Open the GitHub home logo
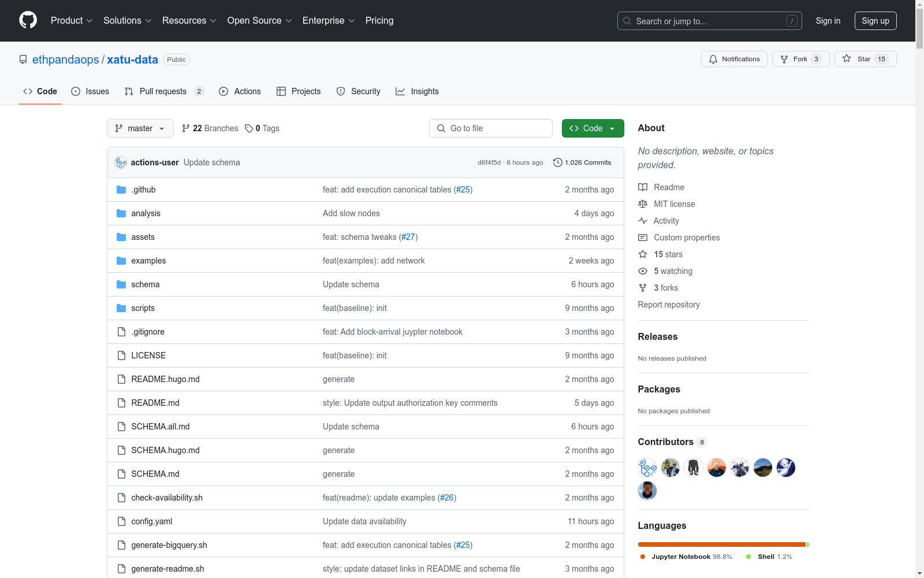This screenshot has width=924, height=578. (28, 20)
